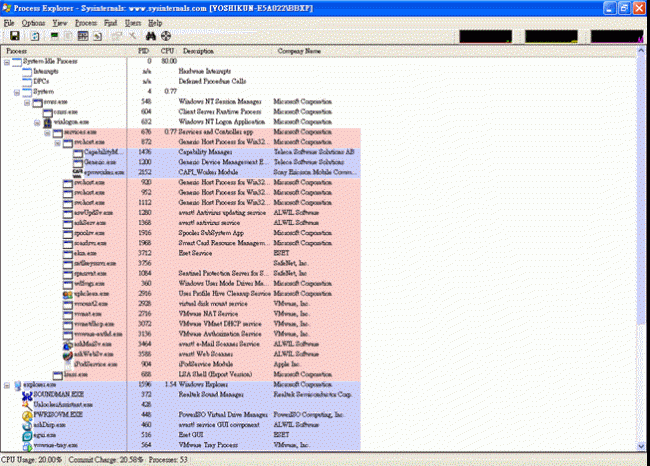Select the lsass.exe process row
Image resolution: width=650 pixels, height=466 pixels.
pyautogui.click(x=78, y=374)
